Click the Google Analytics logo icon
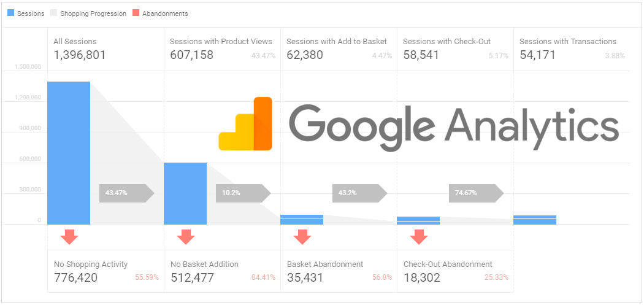The height and width of the screenshot is (305, 644). click(245, 123)
